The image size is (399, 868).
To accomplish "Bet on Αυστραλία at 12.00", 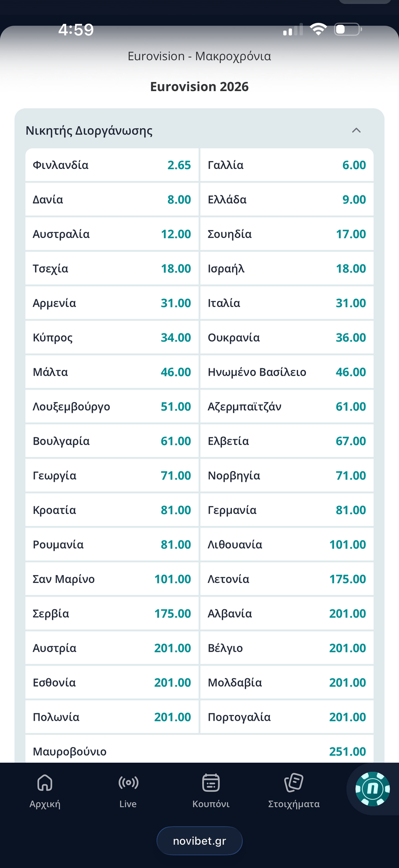I will tap(112, 234).
